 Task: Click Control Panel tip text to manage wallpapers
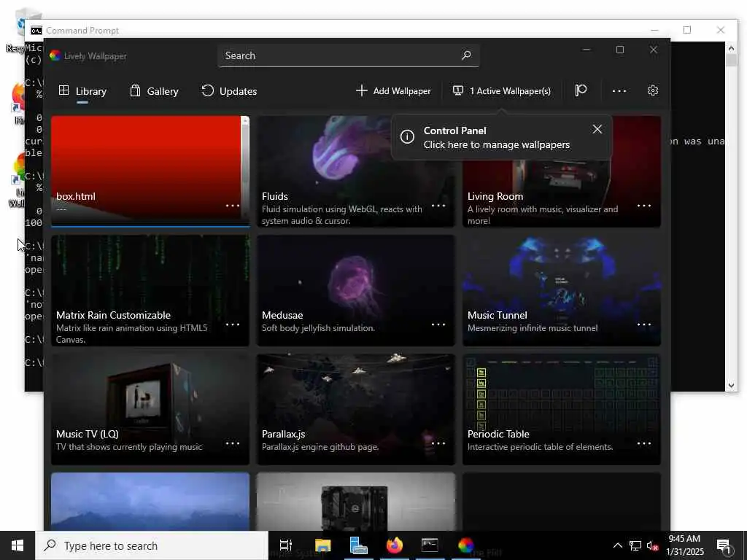pyautogui.click(x=496, y=144)
